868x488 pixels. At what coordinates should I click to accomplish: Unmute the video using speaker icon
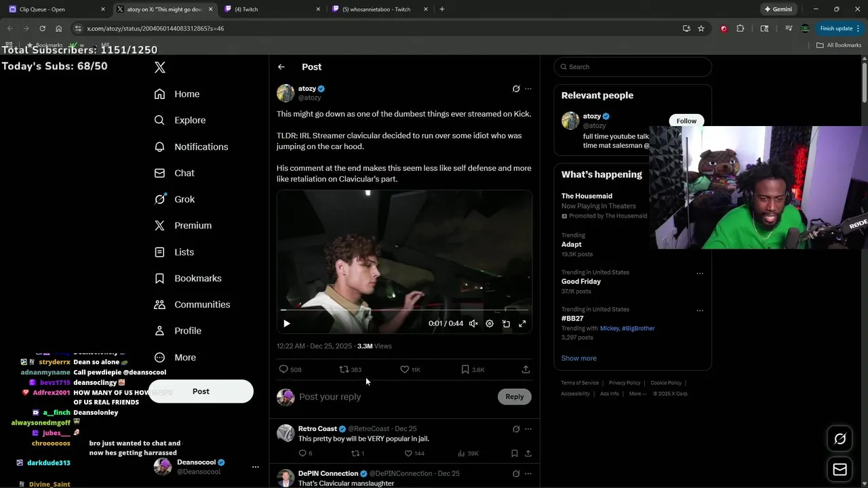click(473, 324)
